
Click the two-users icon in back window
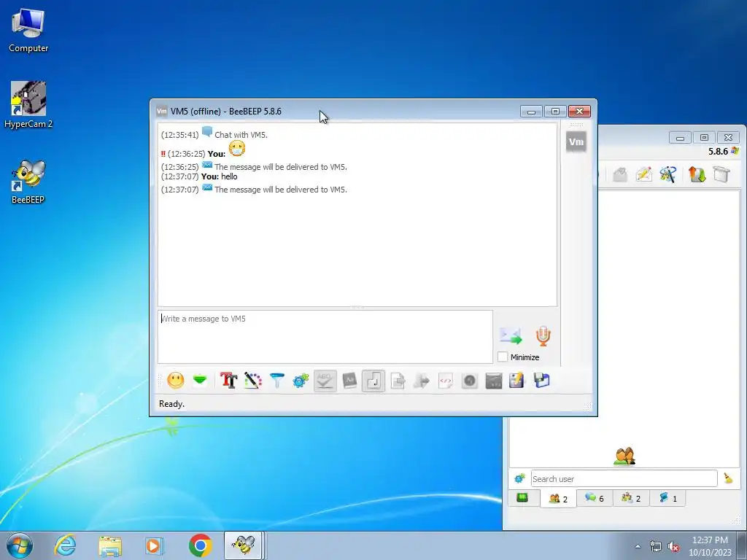click(624, 456)
